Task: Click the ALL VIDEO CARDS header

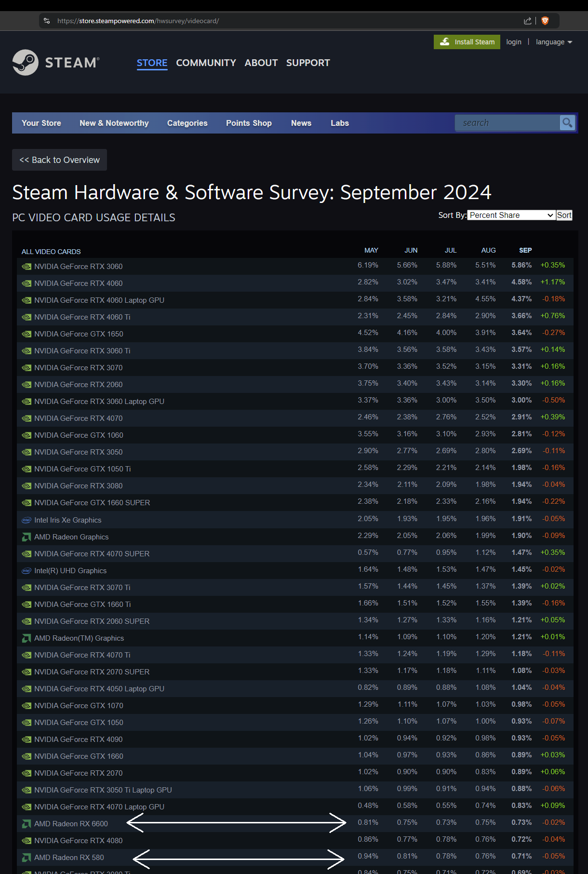Action: tap(51, 252)
